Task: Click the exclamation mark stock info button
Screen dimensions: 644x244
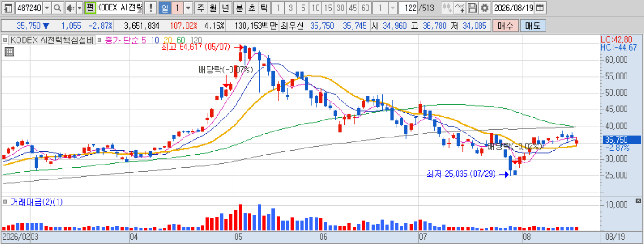Action: pos(151,8)
